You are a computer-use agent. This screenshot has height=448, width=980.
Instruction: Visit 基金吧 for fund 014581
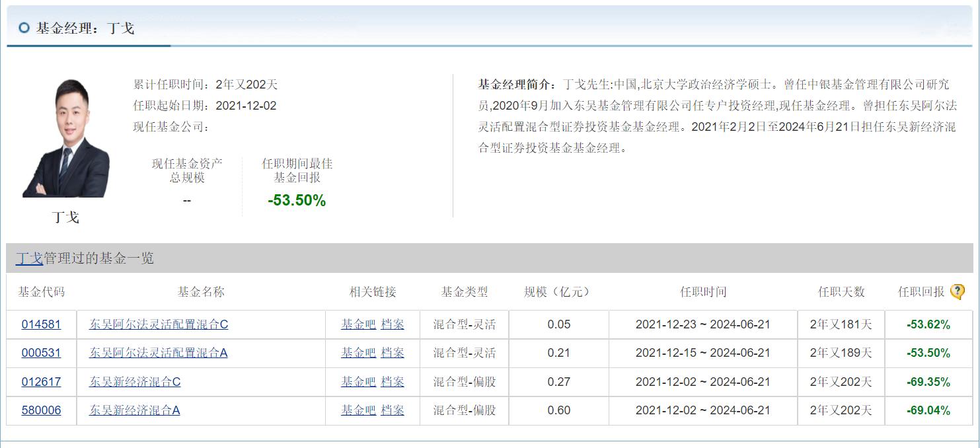pos(358,324)
